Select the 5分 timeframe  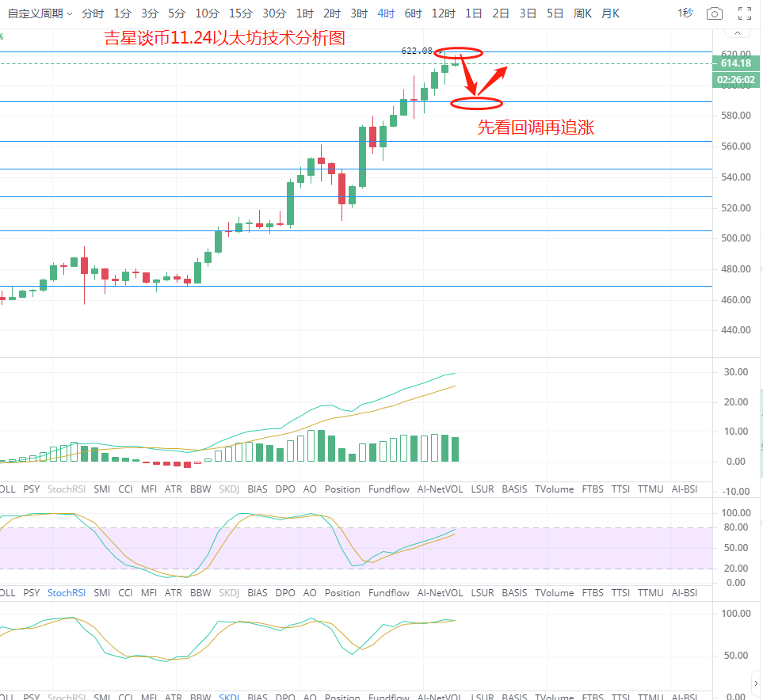[x=177, y=13]
